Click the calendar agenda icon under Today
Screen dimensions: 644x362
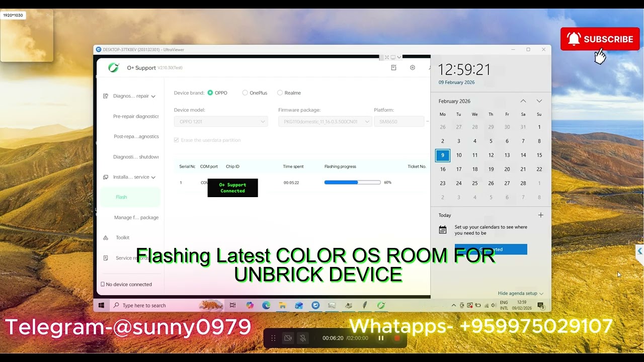coord(443,230)
